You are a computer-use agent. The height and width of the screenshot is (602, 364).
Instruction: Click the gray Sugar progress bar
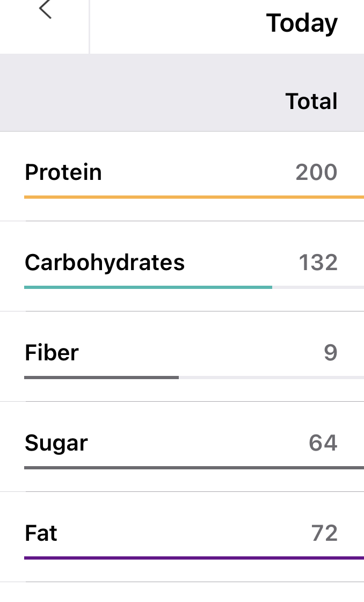pos(194,468)
